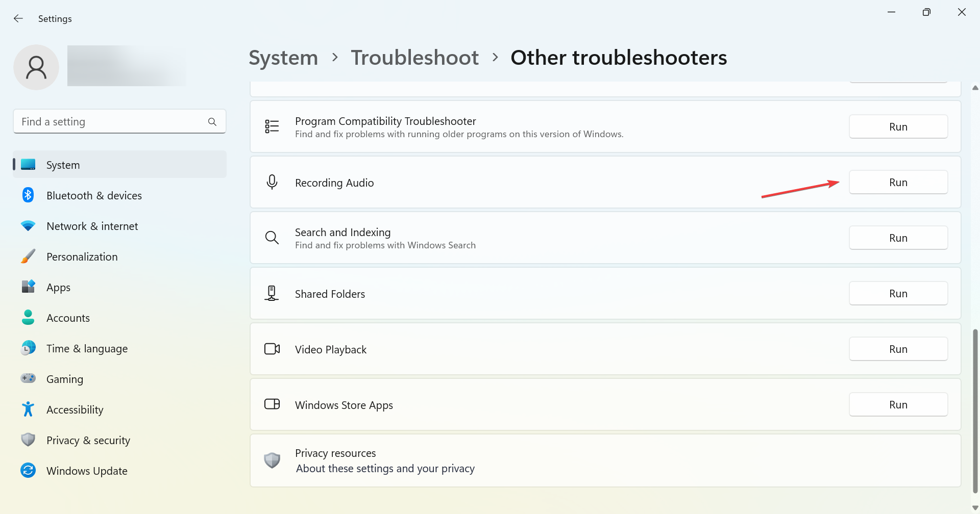Viewport: 980px width, 514px height.
Task: Click the Gaming controller icon
Action: [x=28, y=378]
